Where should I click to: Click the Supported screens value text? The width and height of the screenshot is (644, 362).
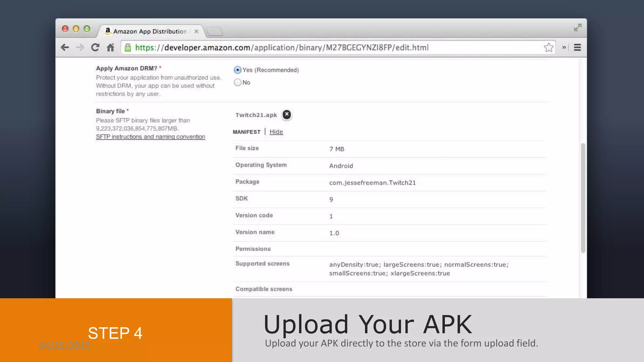419,269
